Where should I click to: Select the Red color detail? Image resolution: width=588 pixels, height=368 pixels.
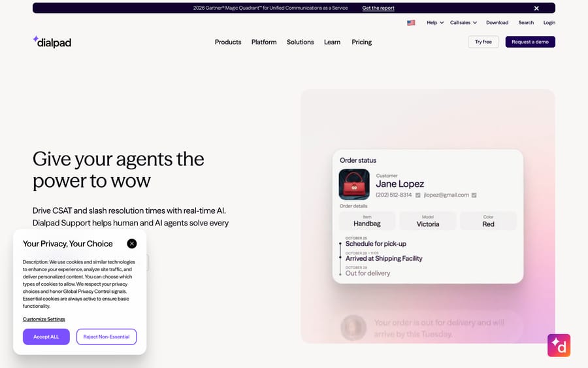488,221
